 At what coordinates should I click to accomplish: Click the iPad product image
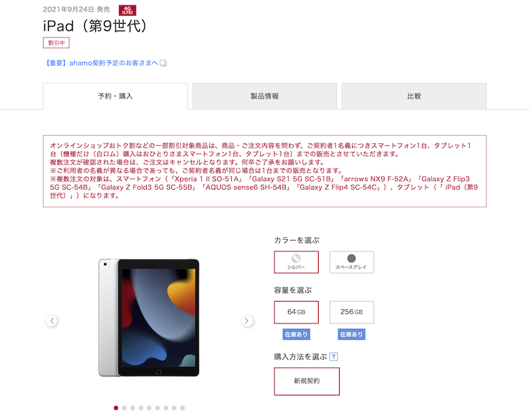tap(149, 318)
